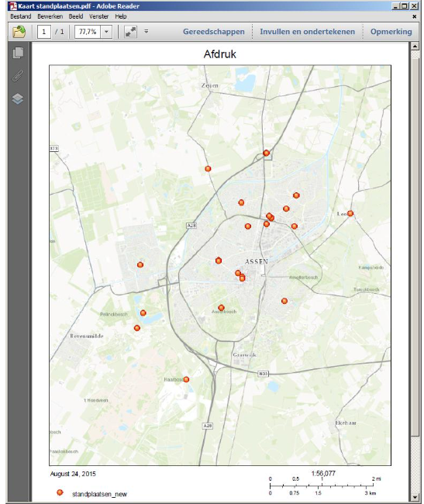Open the Bewerken menu
This screenshot has width=424, height=504.
pos(50,16)
